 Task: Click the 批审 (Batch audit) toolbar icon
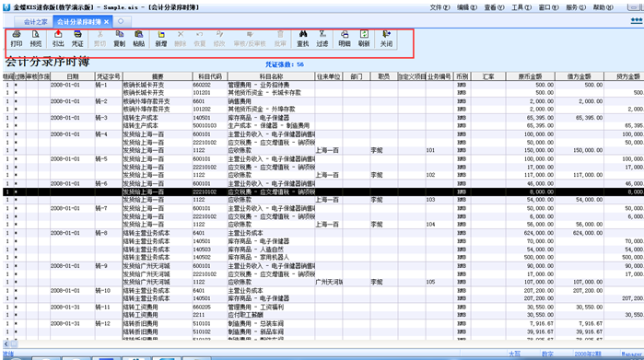tap(280, 39)
